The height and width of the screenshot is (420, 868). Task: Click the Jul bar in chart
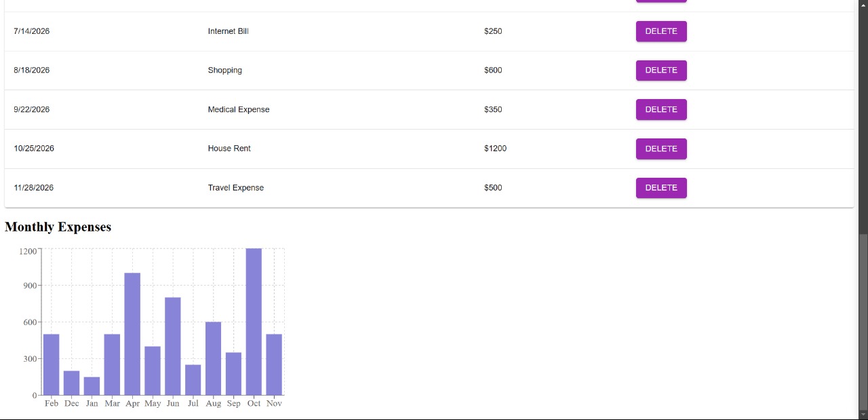(193, 380)
